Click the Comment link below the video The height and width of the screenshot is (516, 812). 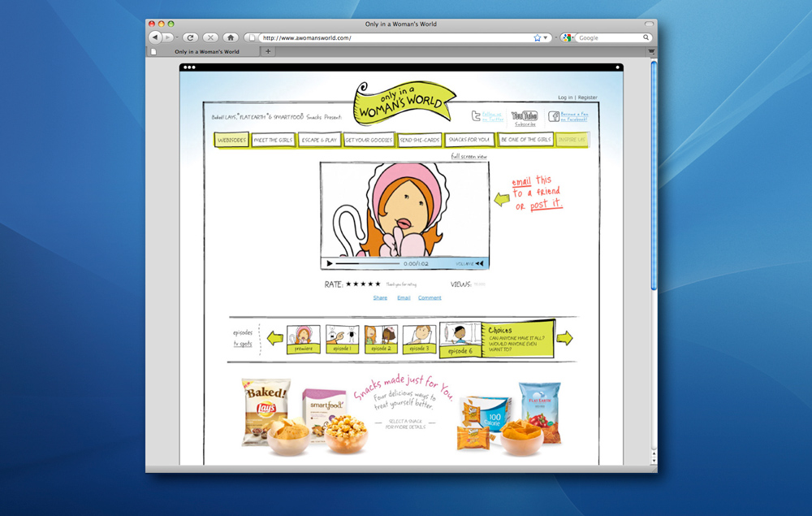point(430,297)
